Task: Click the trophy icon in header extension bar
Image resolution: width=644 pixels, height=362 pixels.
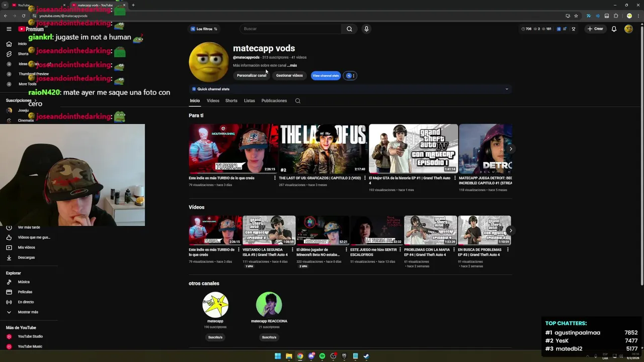Action: [574, 29]
